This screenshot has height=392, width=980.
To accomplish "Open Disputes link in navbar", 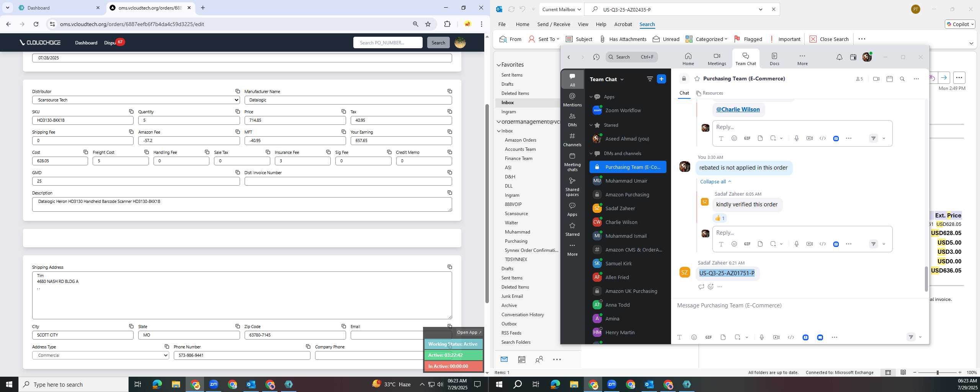I will [x=110, y=42].
